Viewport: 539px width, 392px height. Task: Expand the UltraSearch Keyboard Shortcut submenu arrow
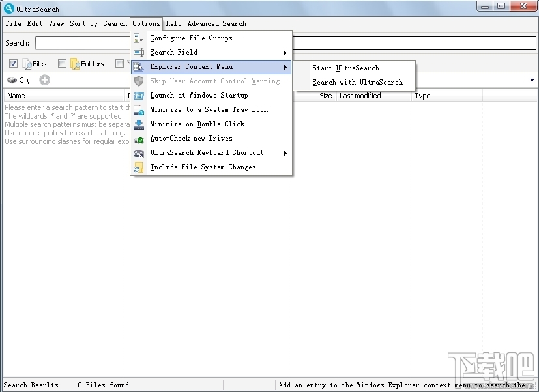point(285,153)
